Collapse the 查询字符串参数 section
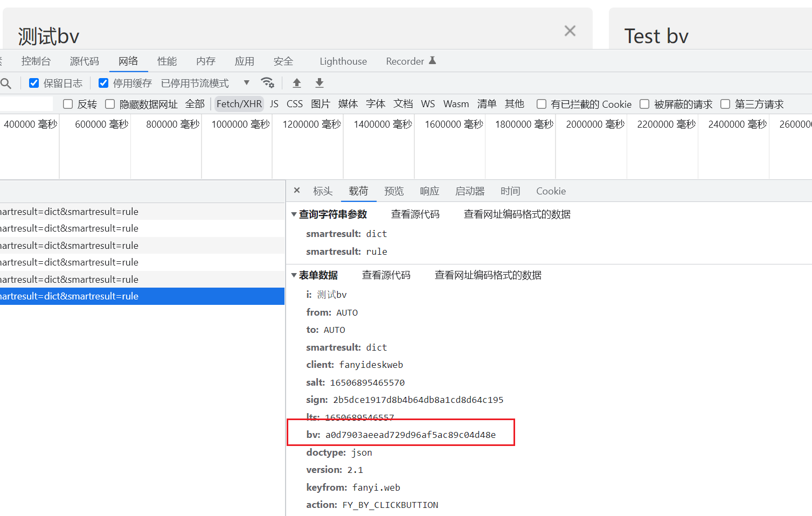812x516 pixels. [294, 214]
